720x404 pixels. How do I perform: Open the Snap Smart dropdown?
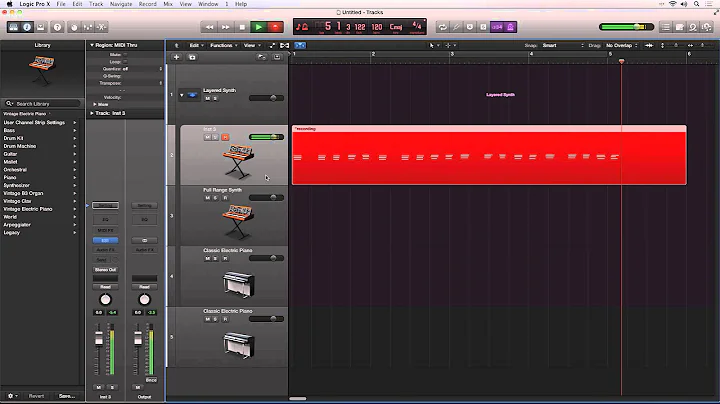562,45
